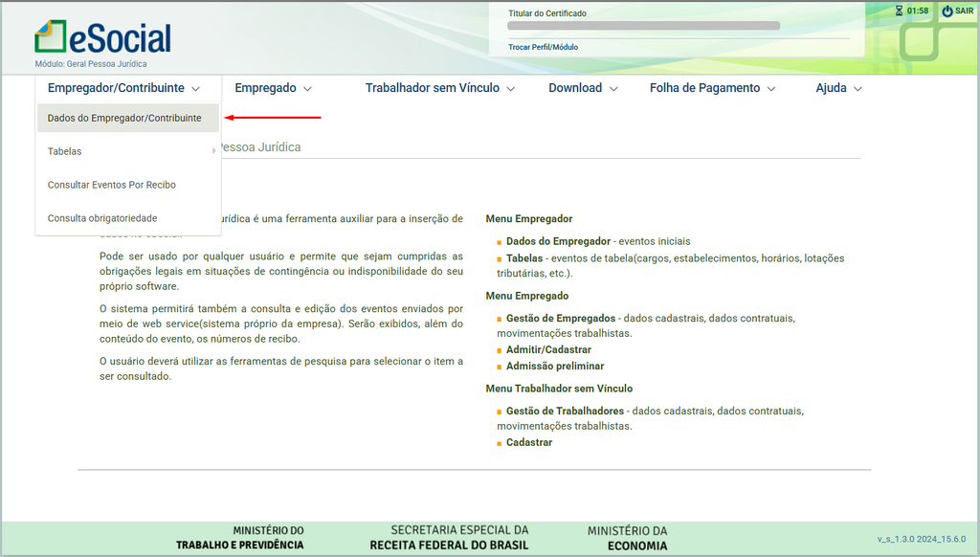Choose Consulta obrigatoriedade from the menu
Screen dimensions: 980x557
coord(102,218)
